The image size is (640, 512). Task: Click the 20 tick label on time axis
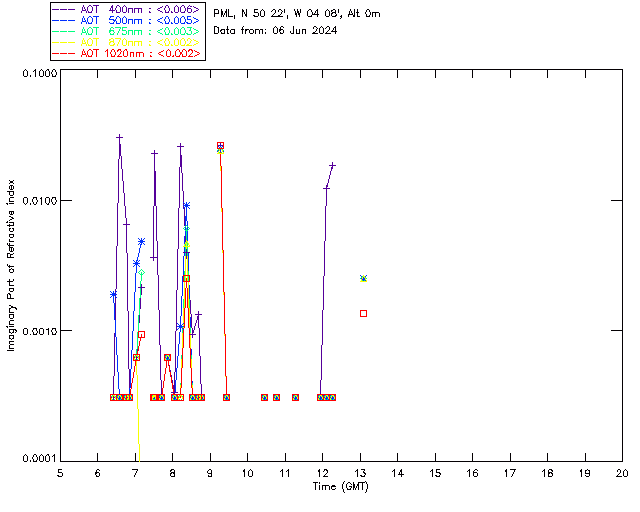pos(622,473)
